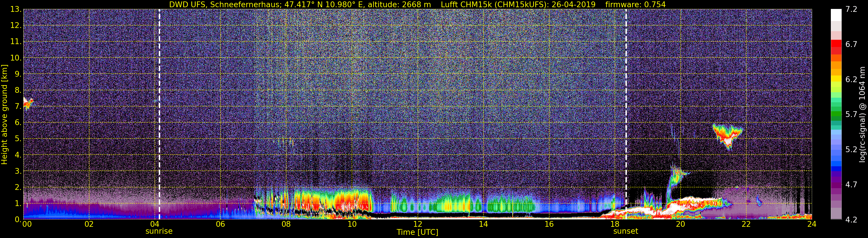Click the x-axis tick label 12

tap(417, 224)
